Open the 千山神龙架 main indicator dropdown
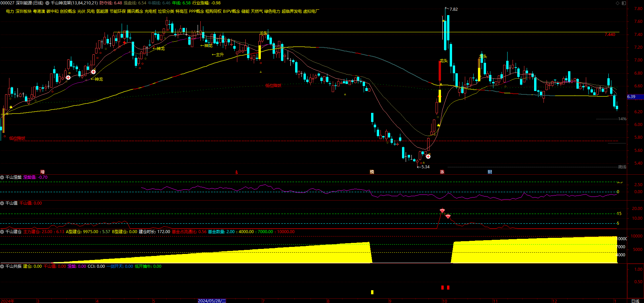The image size is (644, 303). [47, 3]
